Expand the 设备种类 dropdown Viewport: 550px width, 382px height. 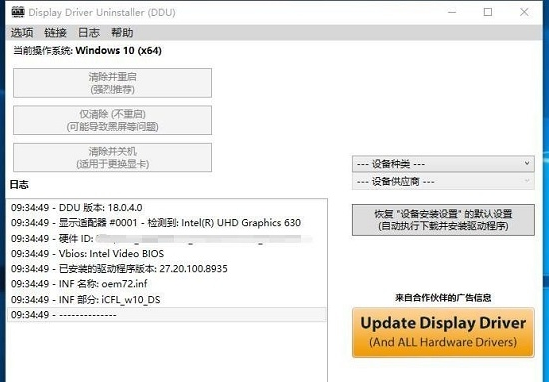tap(443, 164)
